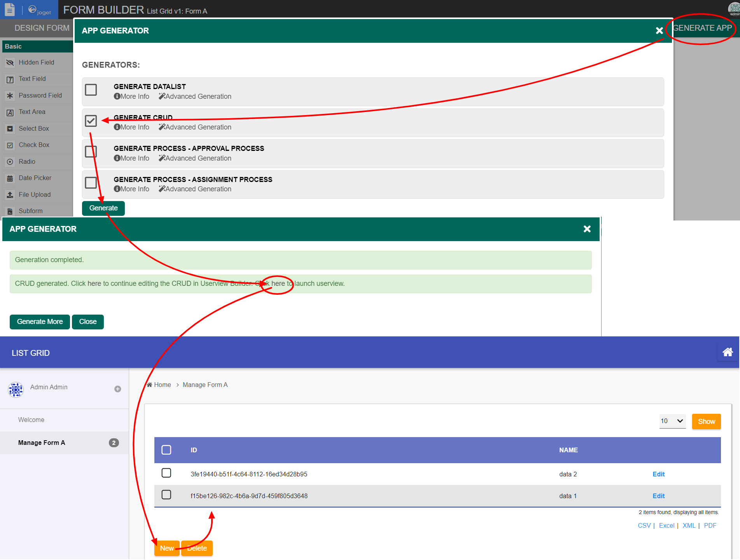Open the home icon in List Grid header

tap(728, 352)
